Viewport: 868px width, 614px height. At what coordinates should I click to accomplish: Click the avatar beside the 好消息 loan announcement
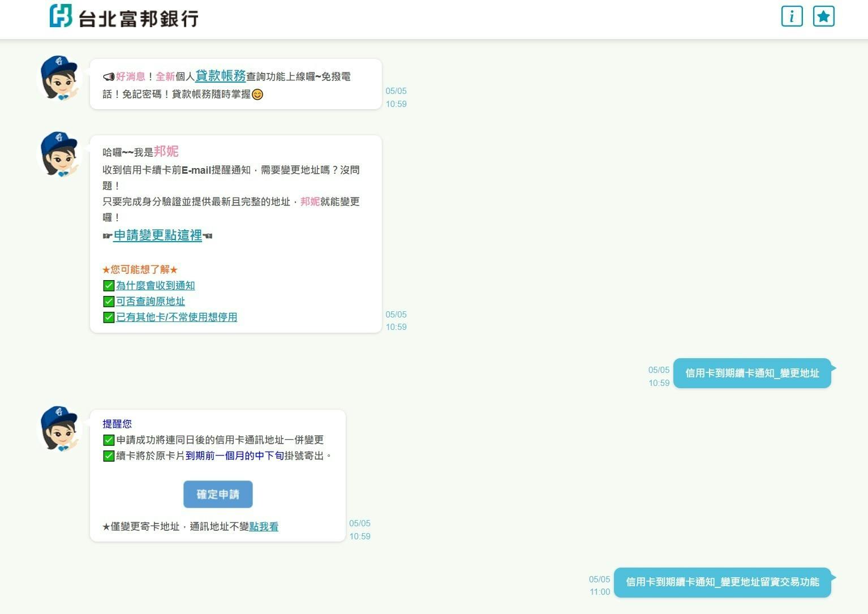point(59,78)
